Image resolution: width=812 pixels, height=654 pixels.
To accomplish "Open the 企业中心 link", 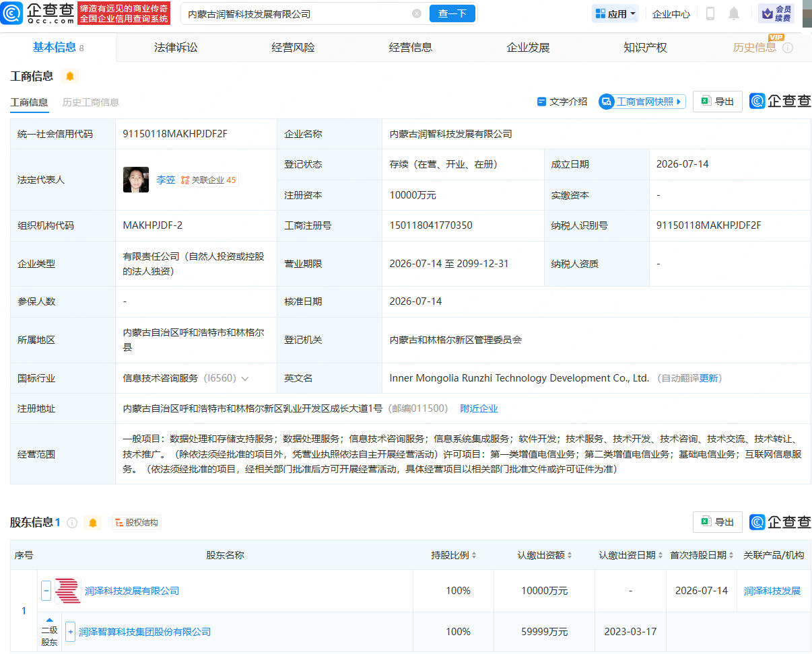I will coord(671,14).
